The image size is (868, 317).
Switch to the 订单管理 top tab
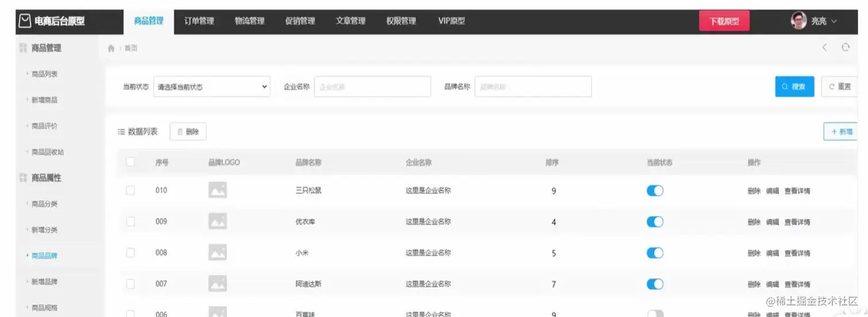pos(199,21)
